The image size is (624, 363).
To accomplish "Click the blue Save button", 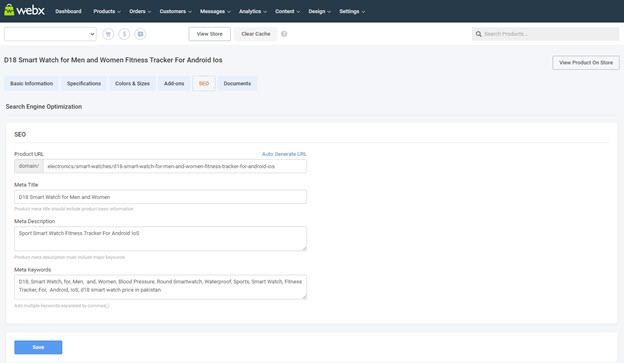I will click(38, 347).
